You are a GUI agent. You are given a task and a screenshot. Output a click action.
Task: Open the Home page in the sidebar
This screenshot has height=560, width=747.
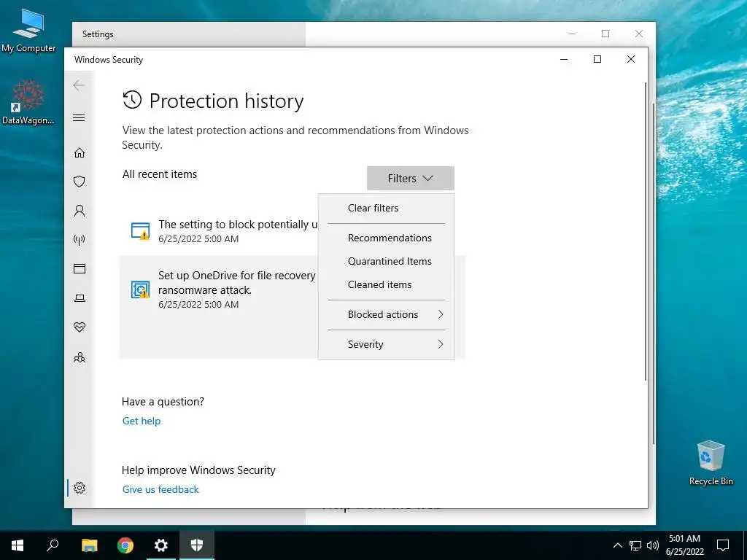79,152
